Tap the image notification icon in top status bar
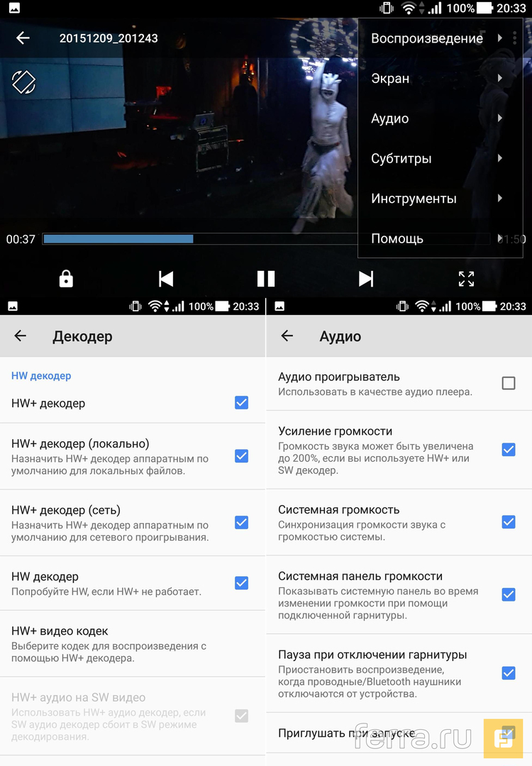532x766 pixels. tap(14, 8)
